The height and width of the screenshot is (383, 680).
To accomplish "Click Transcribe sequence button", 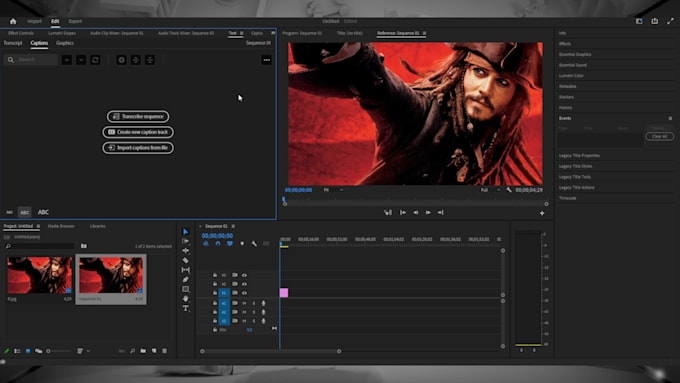I will click(x=138, y=116).
